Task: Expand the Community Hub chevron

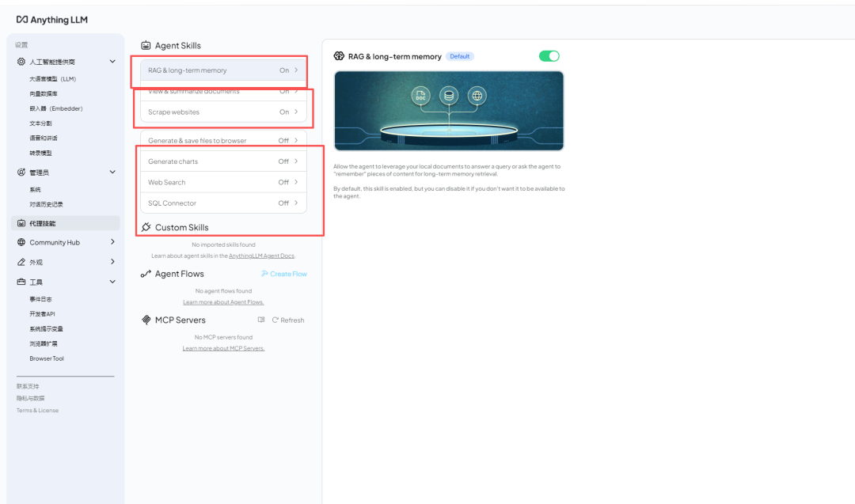Action: pyautogui.click(x=112, y=242)
